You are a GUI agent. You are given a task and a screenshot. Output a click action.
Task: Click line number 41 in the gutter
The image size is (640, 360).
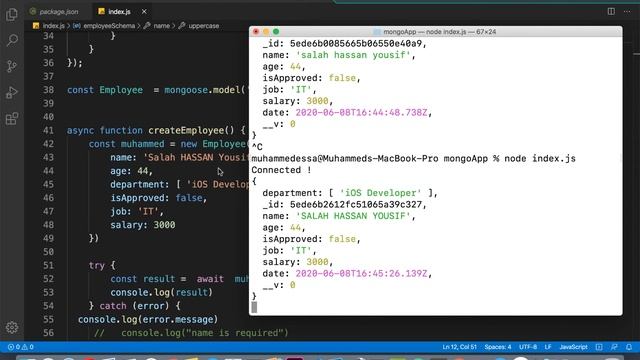49,130
